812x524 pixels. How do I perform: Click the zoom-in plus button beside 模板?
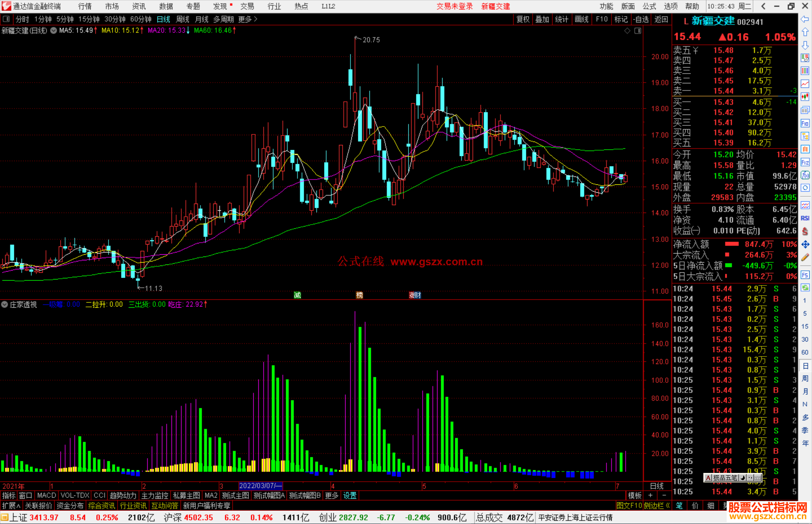pos(650,495)
